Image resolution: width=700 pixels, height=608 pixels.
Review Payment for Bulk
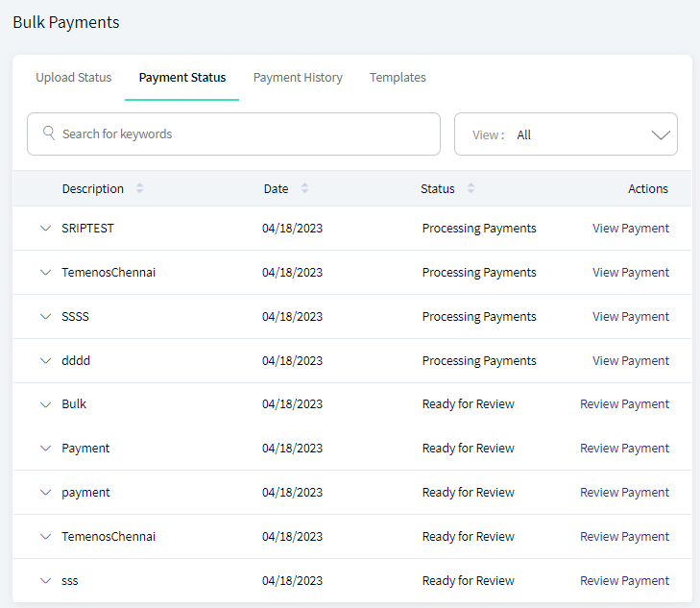(x=624, y=404)
